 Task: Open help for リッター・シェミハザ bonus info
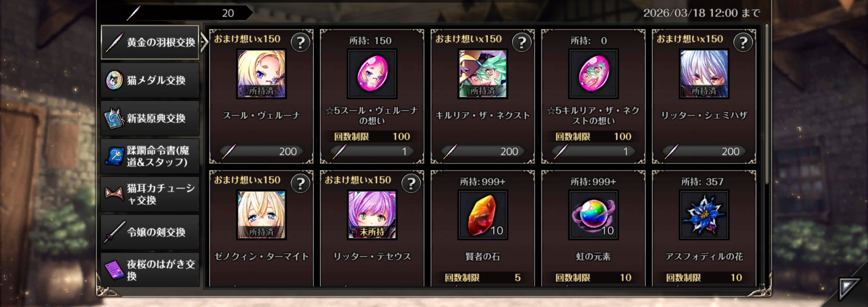click(x=743, y=43)
